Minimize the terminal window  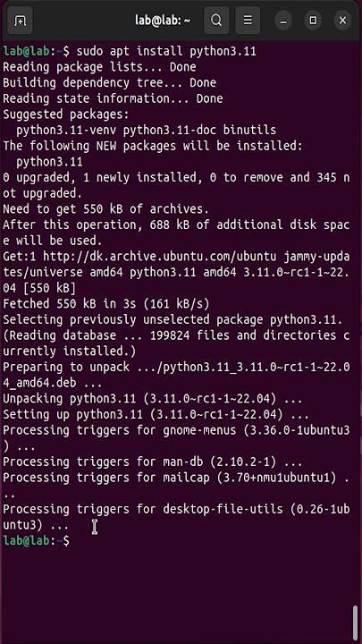click(x=283, y=21)
